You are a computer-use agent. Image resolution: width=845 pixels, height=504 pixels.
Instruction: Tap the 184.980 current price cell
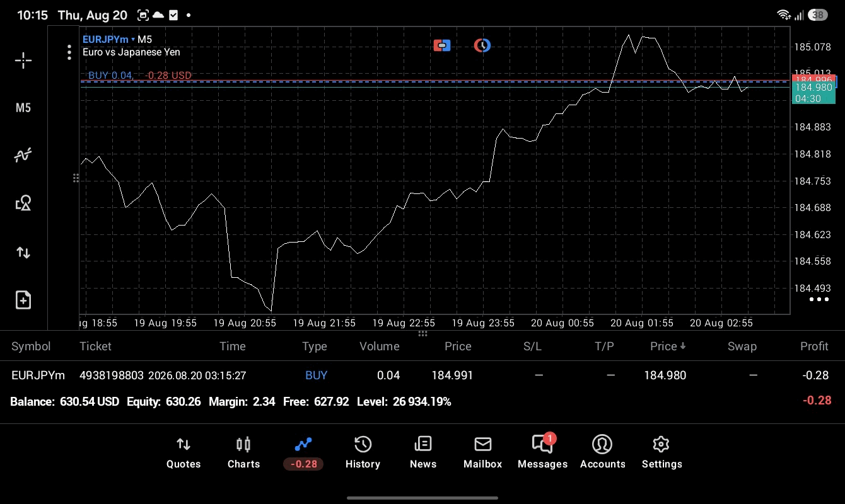pos(665,375)
